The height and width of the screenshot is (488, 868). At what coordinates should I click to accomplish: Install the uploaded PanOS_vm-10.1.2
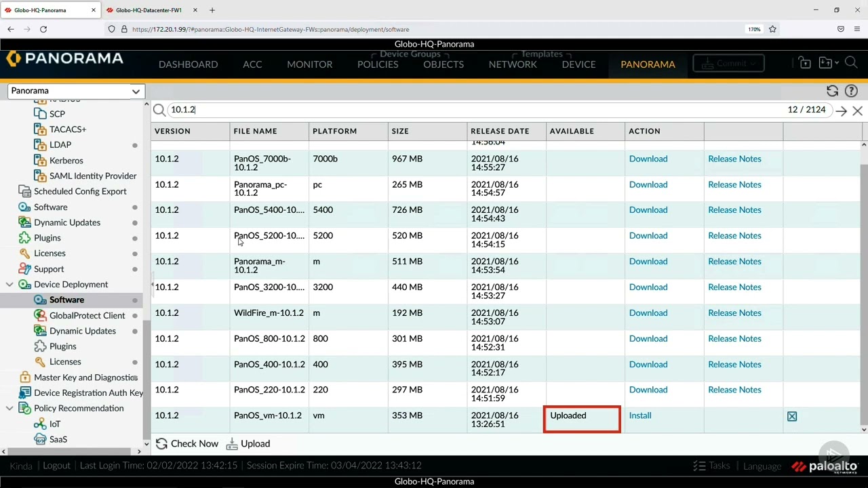pos(640,416)
